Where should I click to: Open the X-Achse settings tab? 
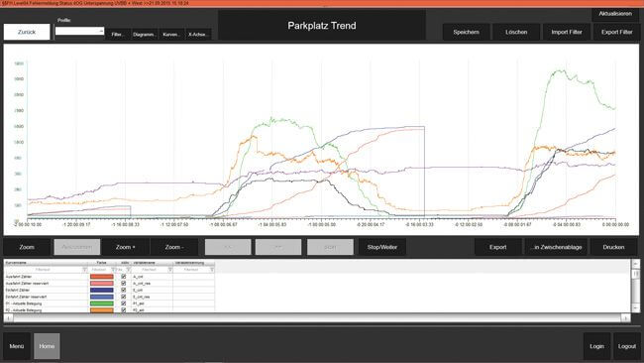click(198, 35)
